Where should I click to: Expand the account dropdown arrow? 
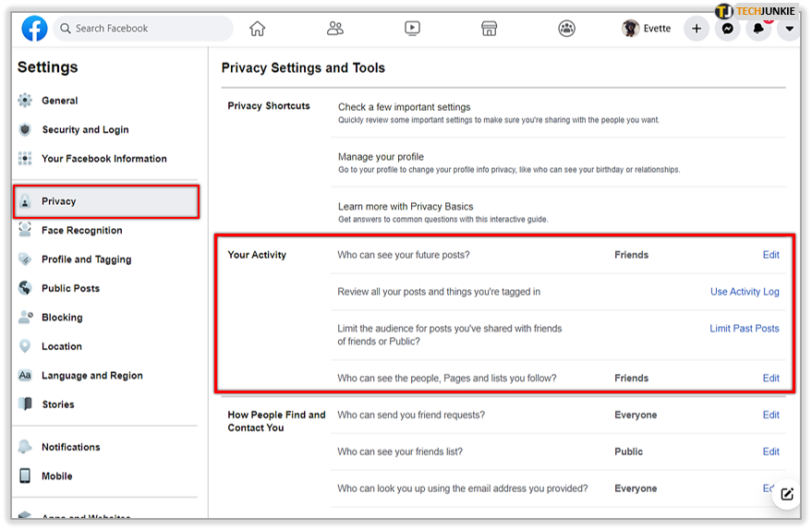pos(789,29)
